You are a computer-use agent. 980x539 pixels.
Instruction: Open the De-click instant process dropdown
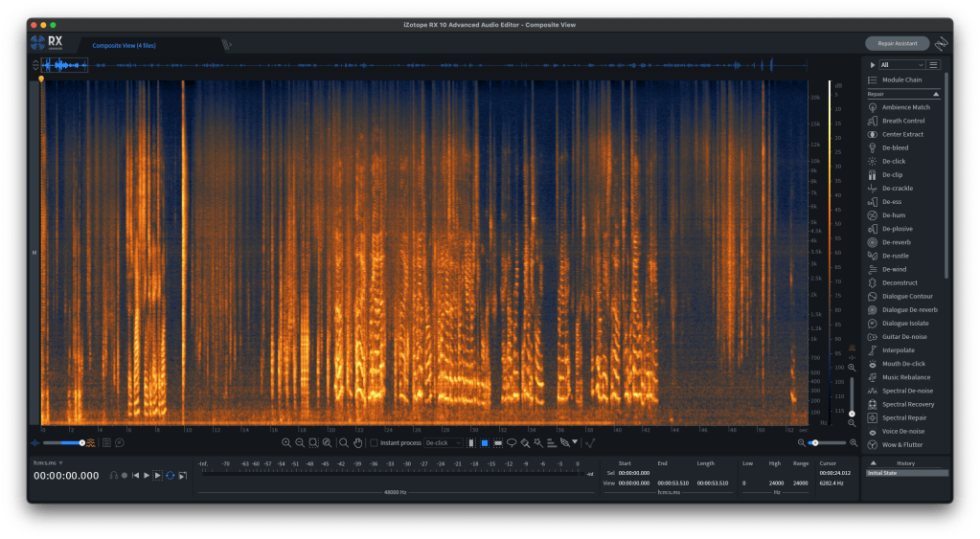click(x=444, y=442)
